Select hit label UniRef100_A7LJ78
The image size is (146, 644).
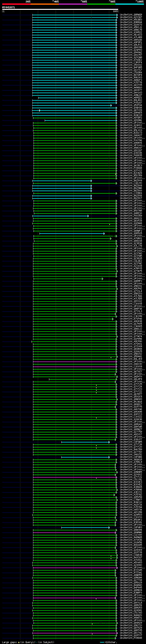[131, 246]
